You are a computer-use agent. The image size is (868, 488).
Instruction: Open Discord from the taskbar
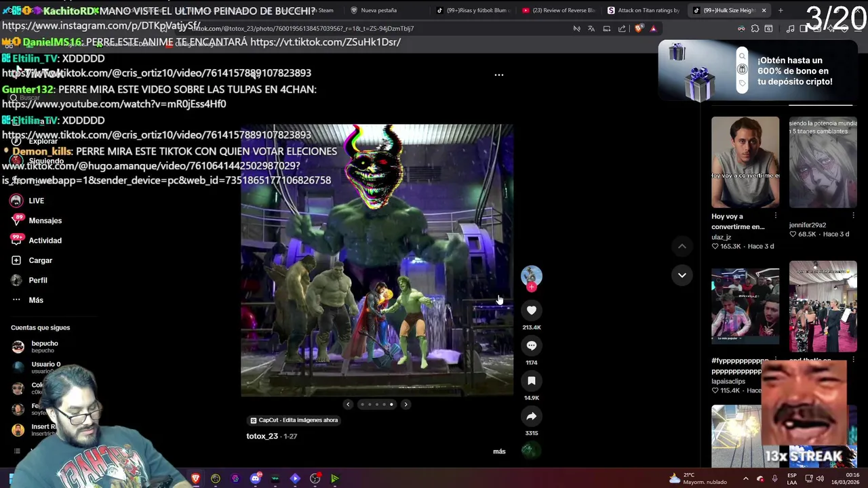click(x=256, y=479)
